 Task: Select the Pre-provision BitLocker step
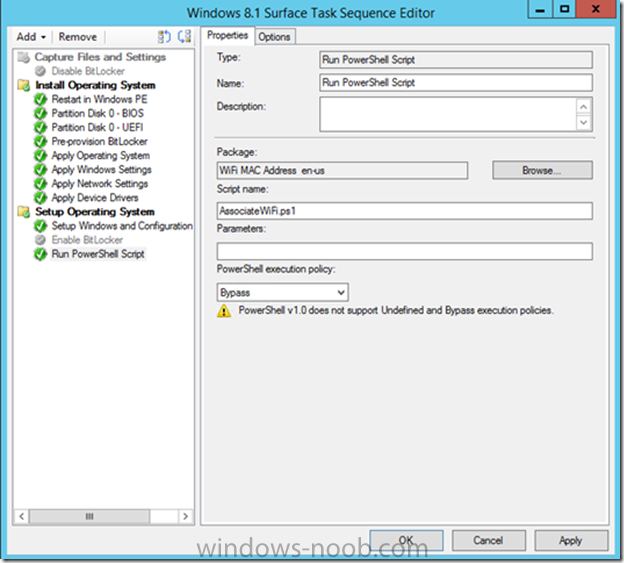pyautogui.click(x=99, y=142)
